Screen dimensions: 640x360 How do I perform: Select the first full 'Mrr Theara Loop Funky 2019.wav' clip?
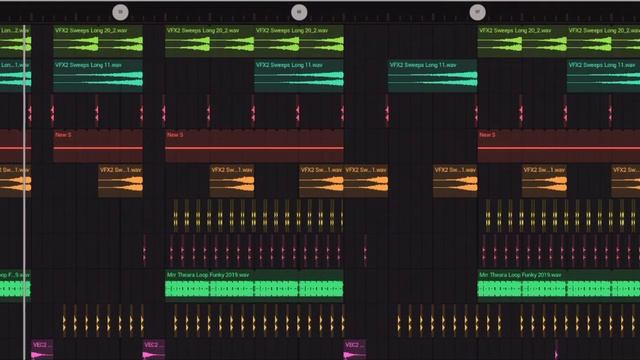(x=254, y=286)
